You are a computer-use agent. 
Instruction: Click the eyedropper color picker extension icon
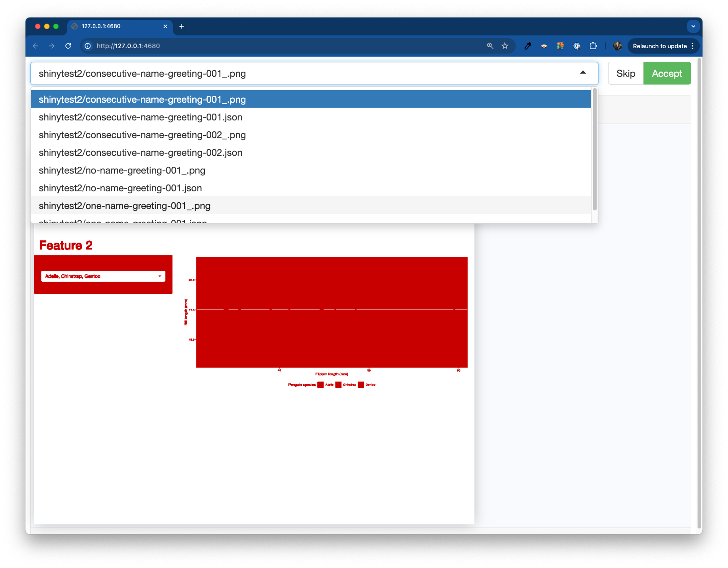(x=528, y=46)
